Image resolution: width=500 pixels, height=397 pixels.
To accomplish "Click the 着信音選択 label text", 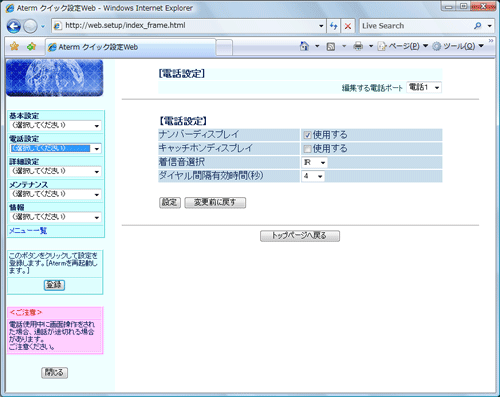I will coord(182,162).
